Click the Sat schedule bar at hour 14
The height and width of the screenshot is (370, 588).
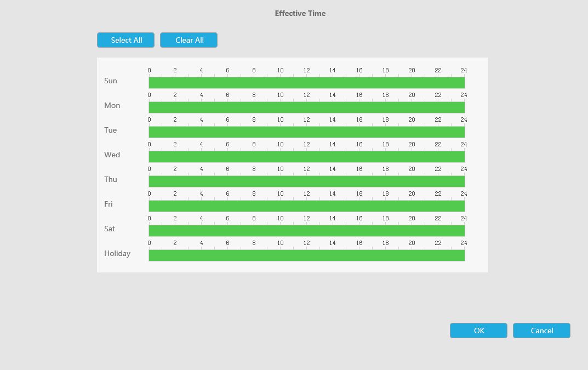pos(333,231)
